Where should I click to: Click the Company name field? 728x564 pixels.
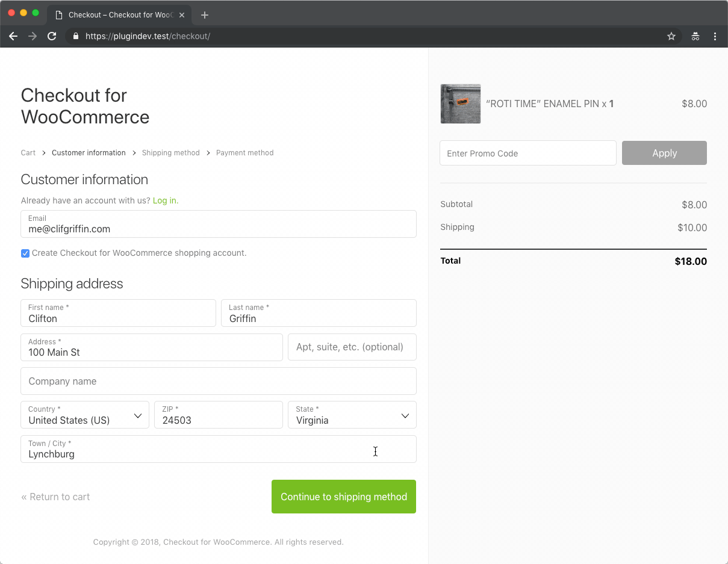click(x=219, y=381)
